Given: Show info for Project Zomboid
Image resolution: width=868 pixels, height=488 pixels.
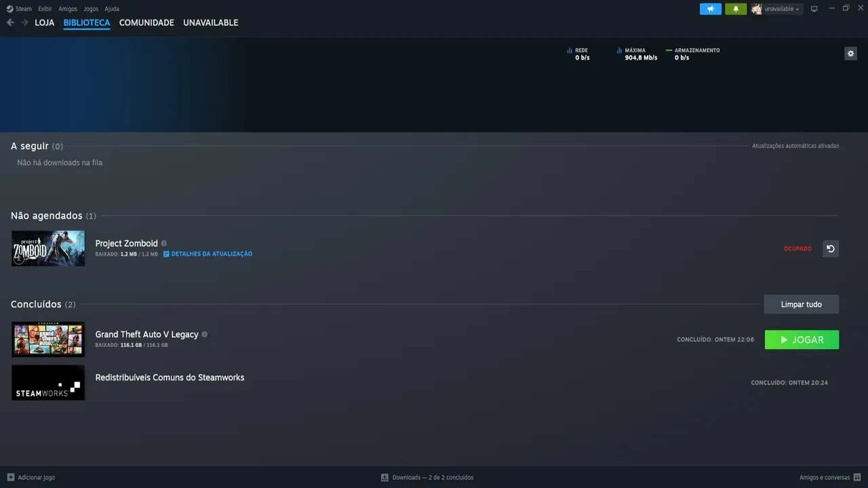Looking at the screenshot, I should [x=164, y=243].
